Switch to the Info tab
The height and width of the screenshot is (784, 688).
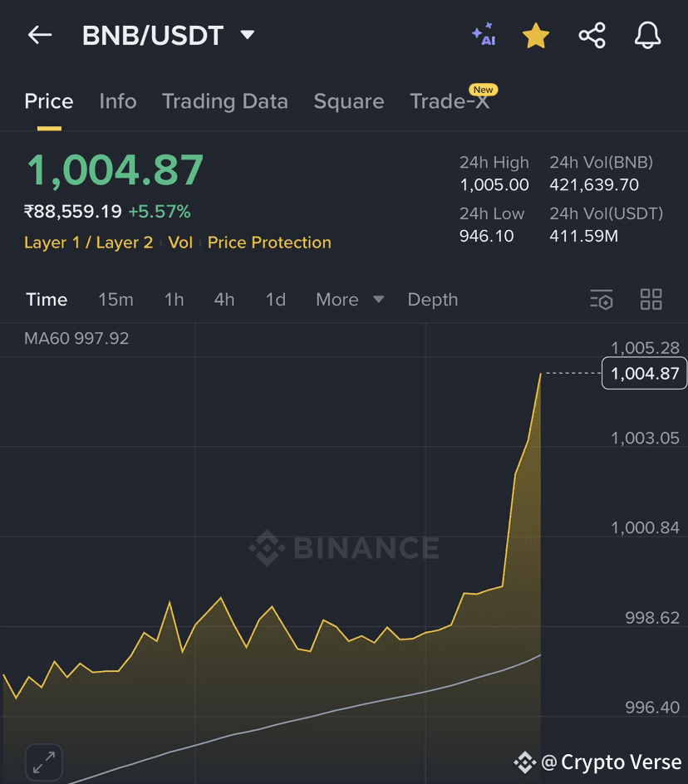118,101
